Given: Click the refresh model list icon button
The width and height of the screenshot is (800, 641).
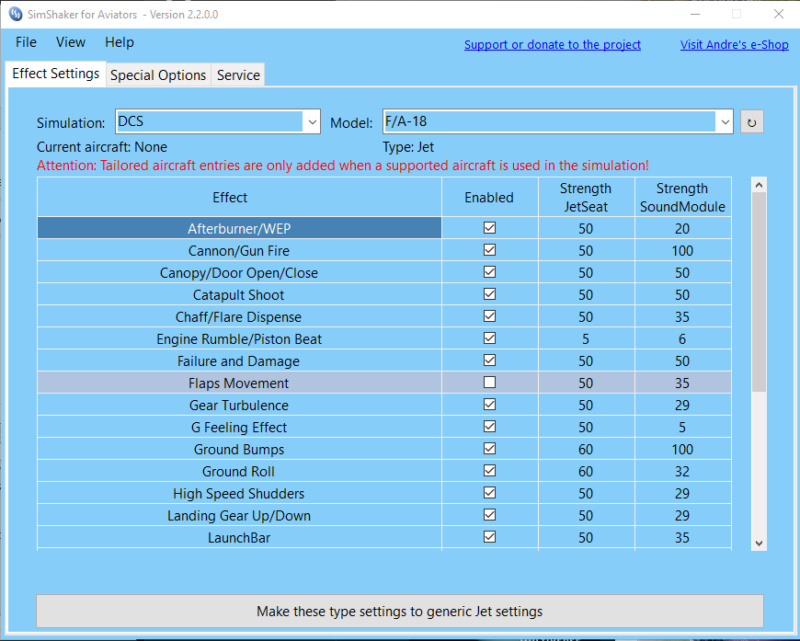Looking at the screenshot, I should click(x=752, y=122).
